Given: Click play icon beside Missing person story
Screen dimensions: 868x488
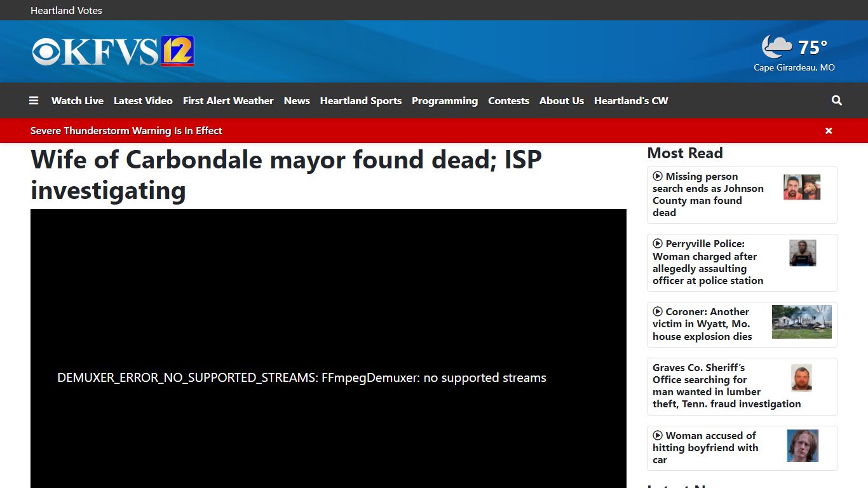Looking at the screenshot, I should (x=658, y=176).
